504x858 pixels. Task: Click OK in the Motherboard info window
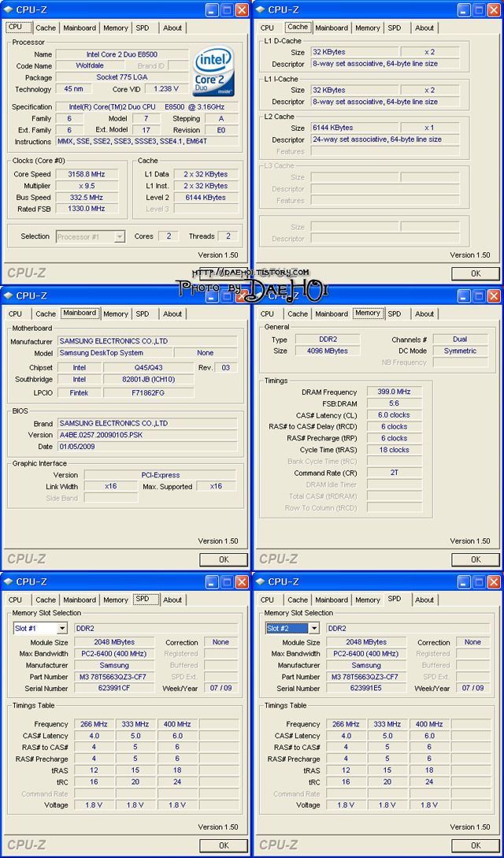[224, 559]
